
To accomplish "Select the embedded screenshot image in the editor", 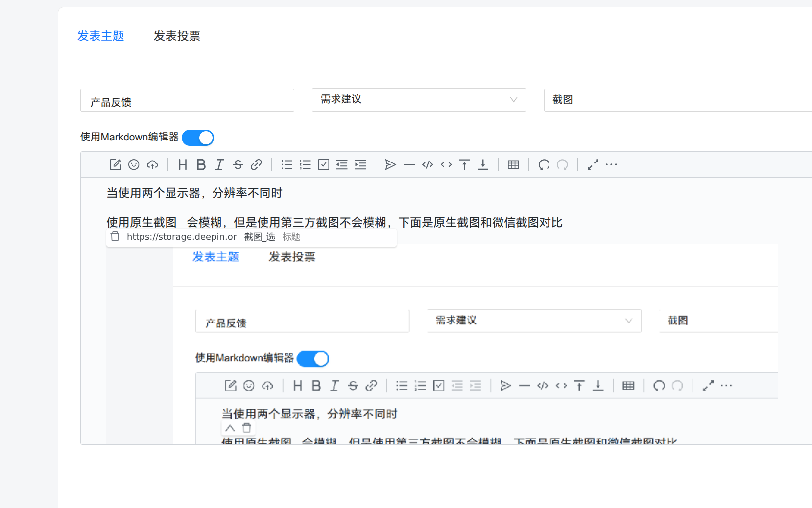I will (x=442, y=344).
